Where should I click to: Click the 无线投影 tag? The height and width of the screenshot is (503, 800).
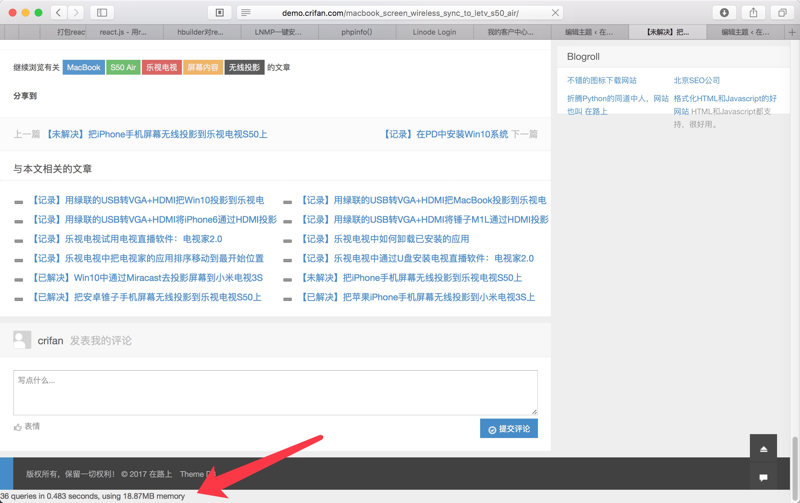pos(244,67)
